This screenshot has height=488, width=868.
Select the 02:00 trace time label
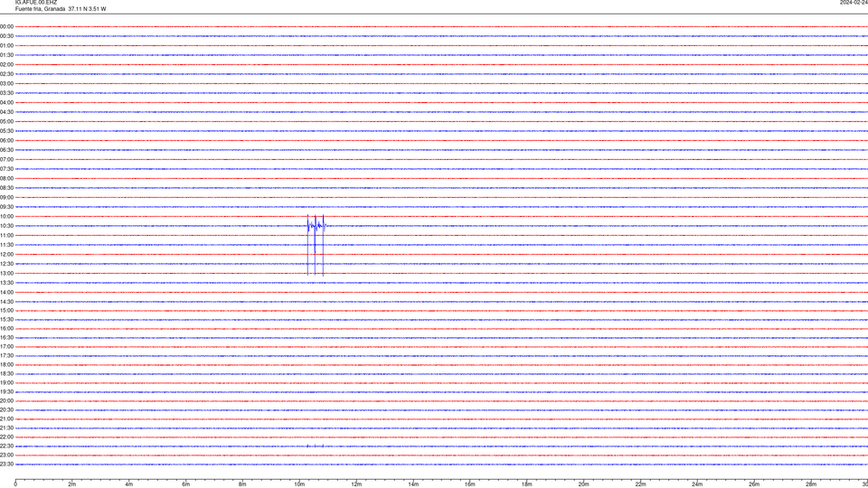point(6,64)
